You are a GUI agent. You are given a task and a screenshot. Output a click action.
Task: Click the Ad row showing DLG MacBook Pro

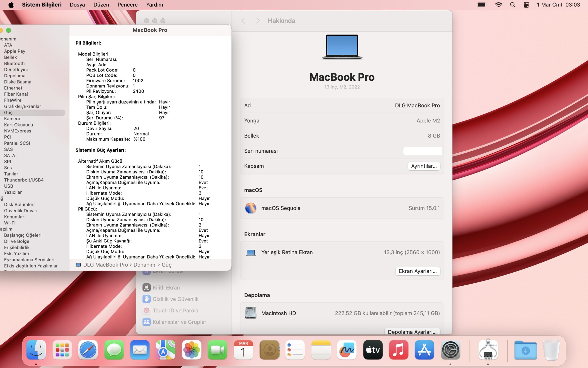(342, 105)
